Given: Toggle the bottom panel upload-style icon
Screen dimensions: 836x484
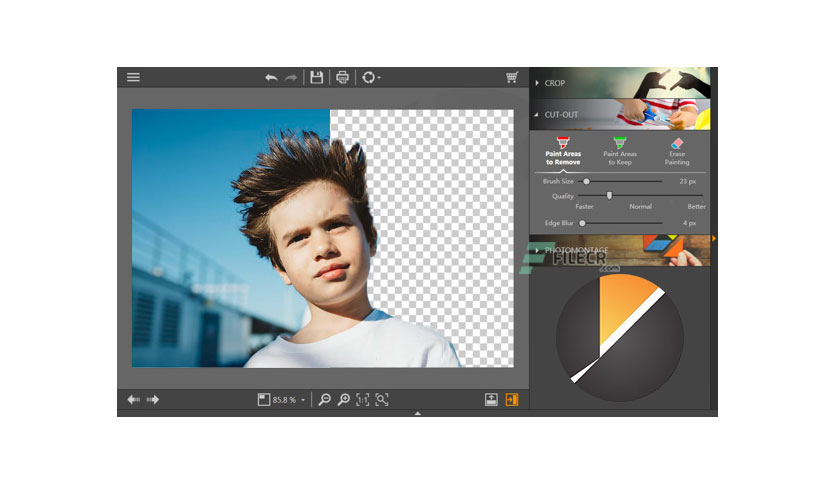Looking at the screenshot, I should 491,399.
